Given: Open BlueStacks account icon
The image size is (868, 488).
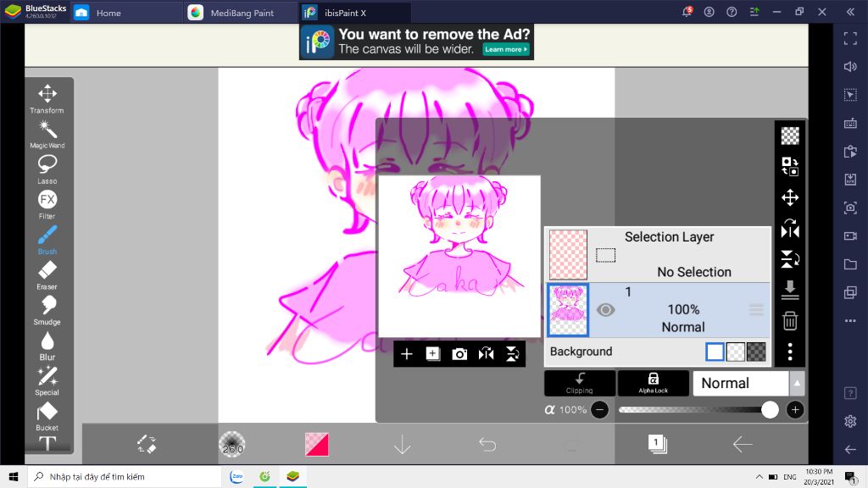Looking at the screenshot, I should point(709,12).
